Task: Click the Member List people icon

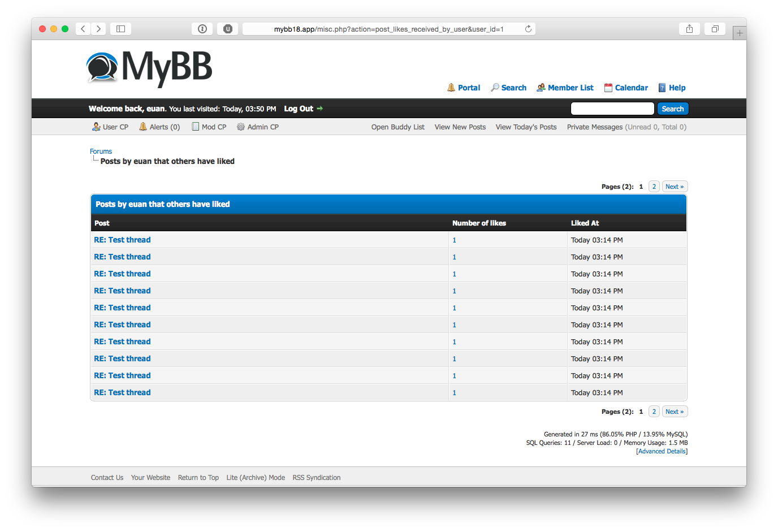Action: [541, 88]
